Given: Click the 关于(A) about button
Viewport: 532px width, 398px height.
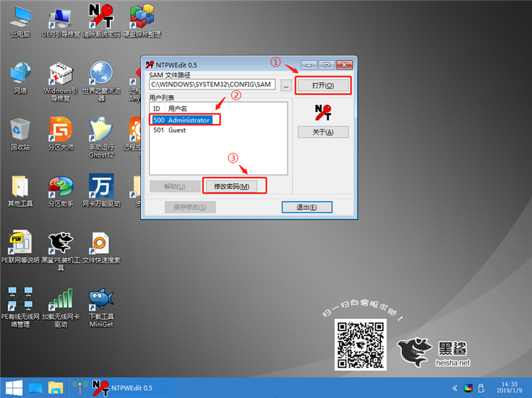Looking at the screenshot, I should [323, 132].
